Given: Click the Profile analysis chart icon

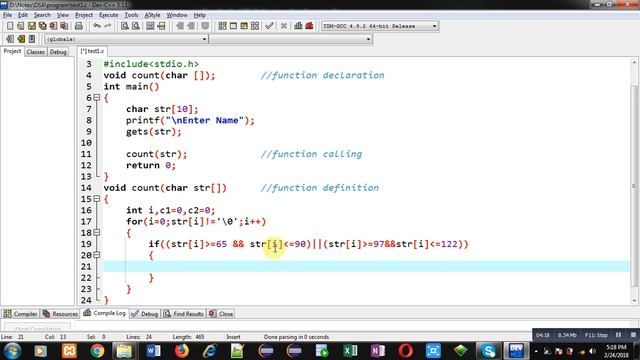Looking at the screenshot, I should coord(298,26).
